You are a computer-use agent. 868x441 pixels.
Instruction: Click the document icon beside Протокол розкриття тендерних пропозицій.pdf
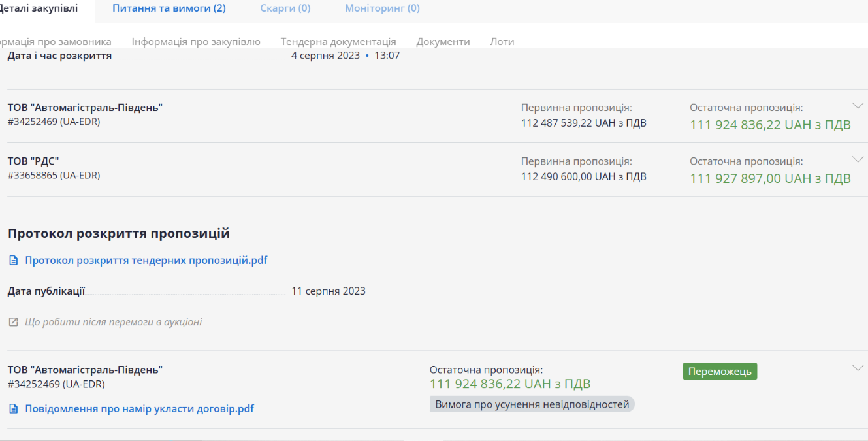click(x=13, y=261)
